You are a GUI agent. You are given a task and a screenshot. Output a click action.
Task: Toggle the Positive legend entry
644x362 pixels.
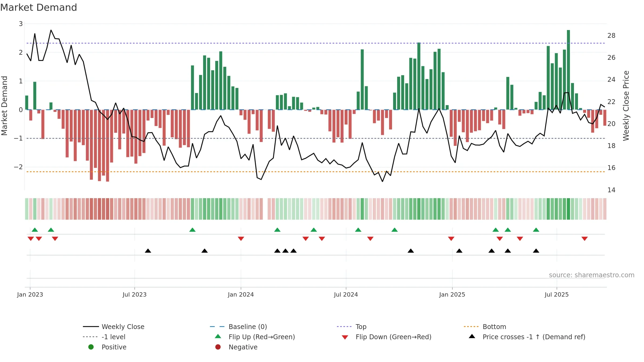(107, 347)
